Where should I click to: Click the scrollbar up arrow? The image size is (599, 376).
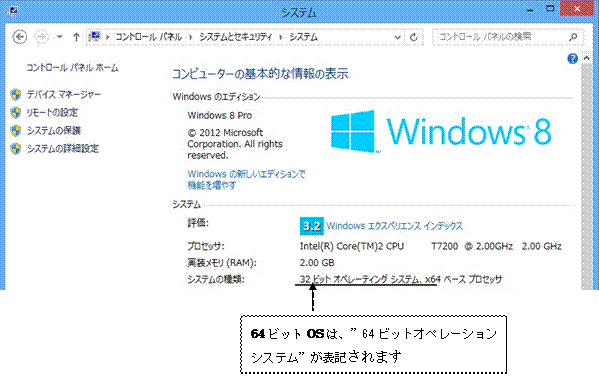(x=587, y=58)
